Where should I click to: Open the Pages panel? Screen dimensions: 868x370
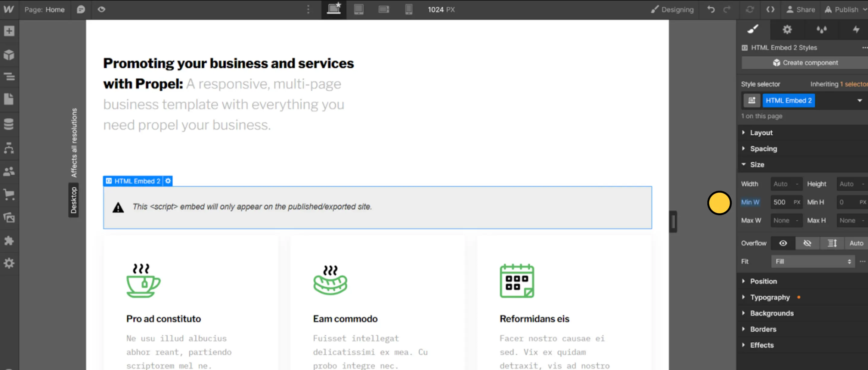9,99
